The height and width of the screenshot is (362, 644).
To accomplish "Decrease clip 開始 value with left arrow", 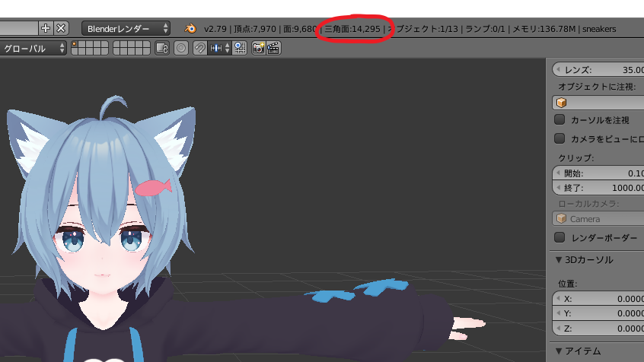I will pos(558,173).
